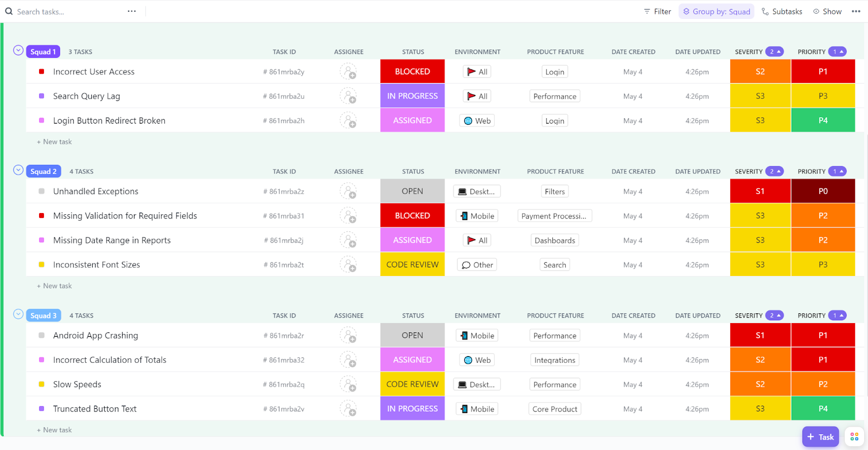
Task: Collapse the Squad 2 group
Action: [x=18, y=170]
